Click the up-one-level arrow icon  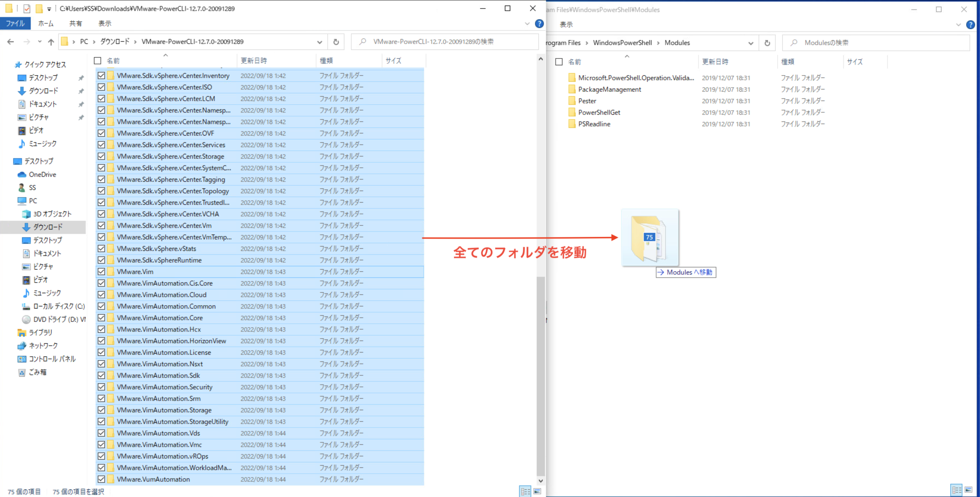(51, 42)
